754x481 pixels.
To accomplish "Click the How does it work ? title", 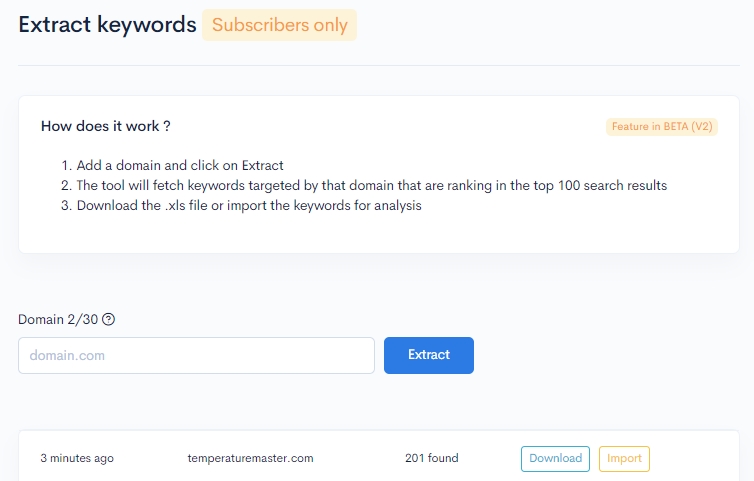I will tap(106, 126).
